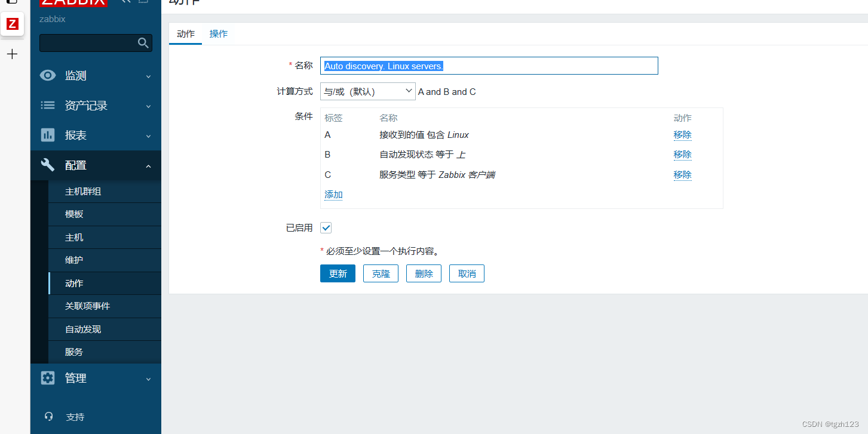This screenshot has width=868, height=434.
Task: Open 主机 in sidebar
Action: point(105,238)
